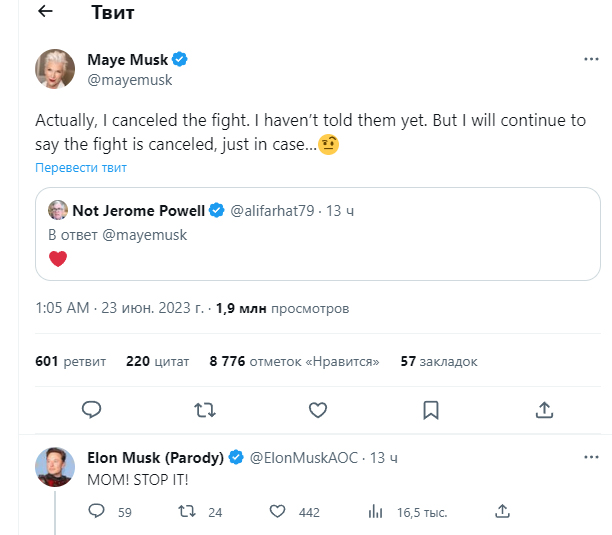Share Maye Musk's tweet
The image size is (612, 535).
(545, 409)
